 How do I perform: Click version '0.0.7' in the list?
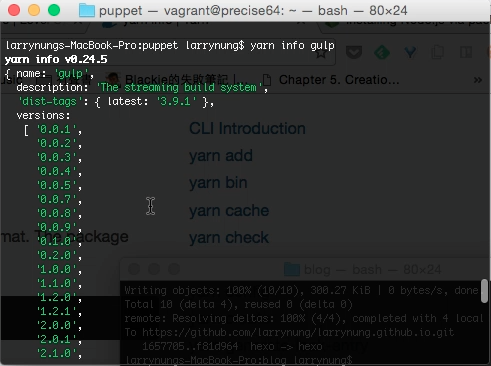pos(57,199)
